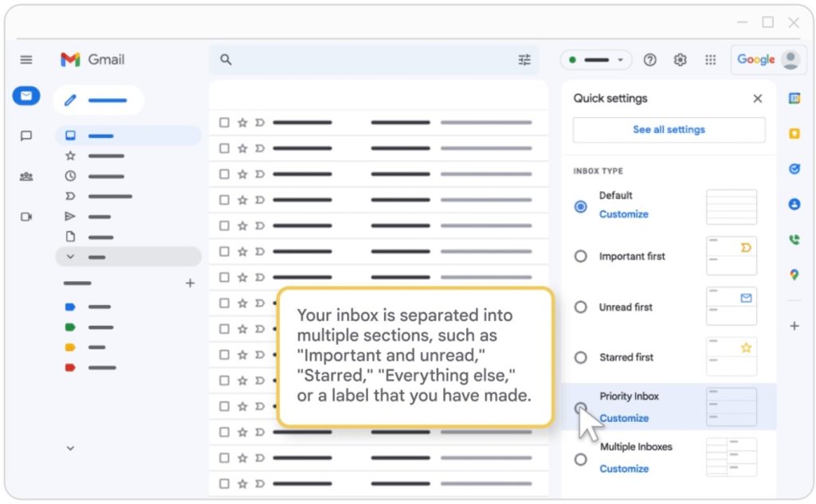The image size is (816, 504).
Task: Close the Quick settings panel
Action: 758,98
